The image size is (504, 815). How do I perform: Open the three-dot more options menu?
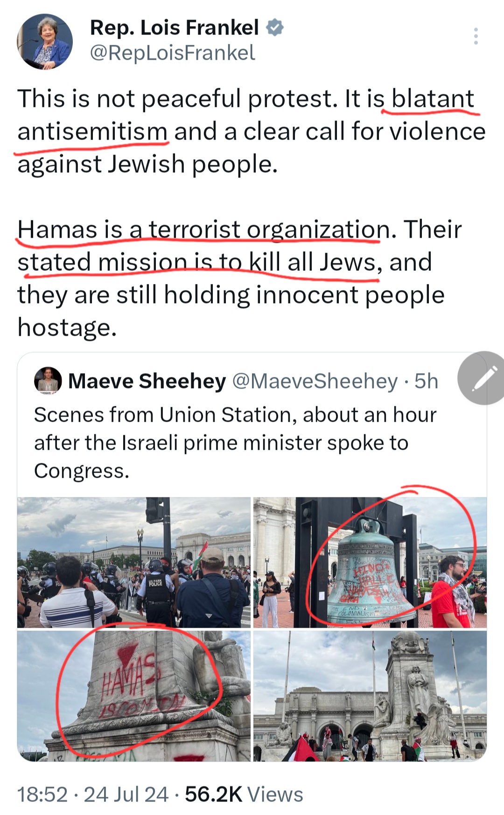pos(476,36)
